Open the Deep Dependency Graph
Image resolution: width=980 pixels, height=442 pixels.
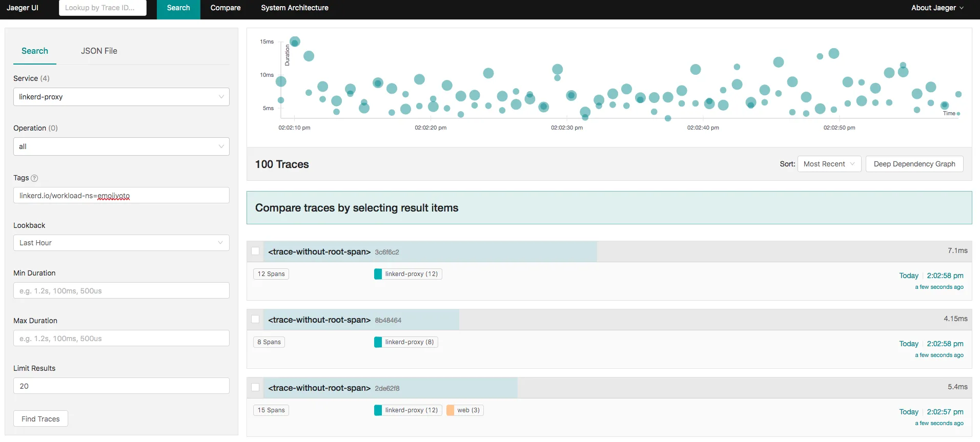click(914, 164)
